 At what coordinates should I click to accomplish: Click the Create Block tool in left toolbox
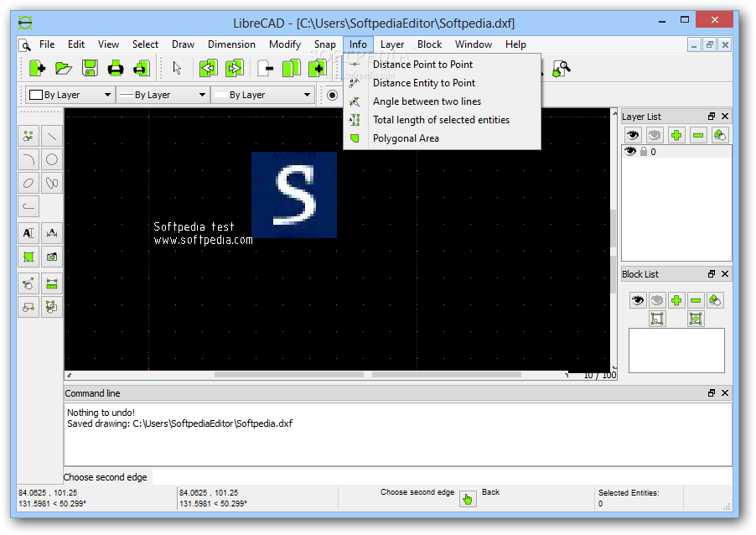28,307
